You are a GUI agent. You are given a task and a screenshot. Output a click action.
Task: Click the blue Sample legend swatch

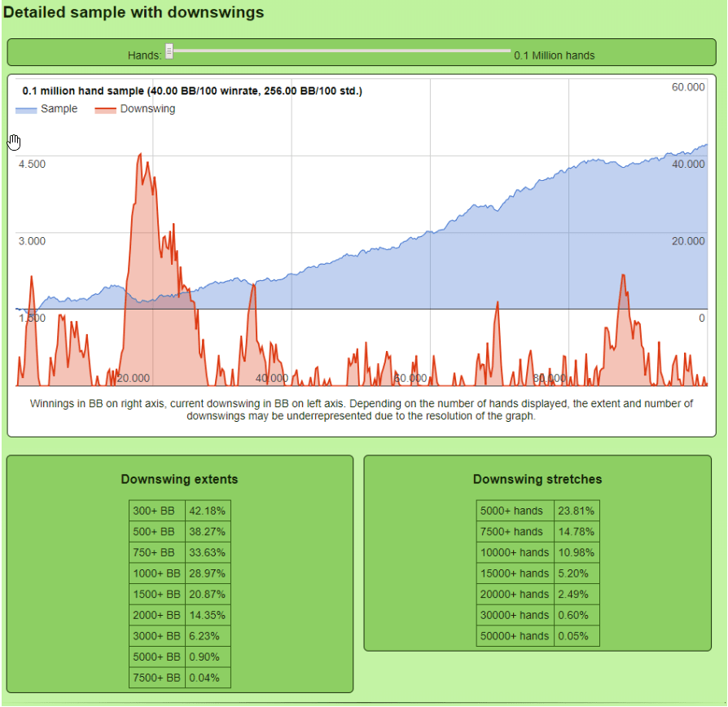coord(26,109)
